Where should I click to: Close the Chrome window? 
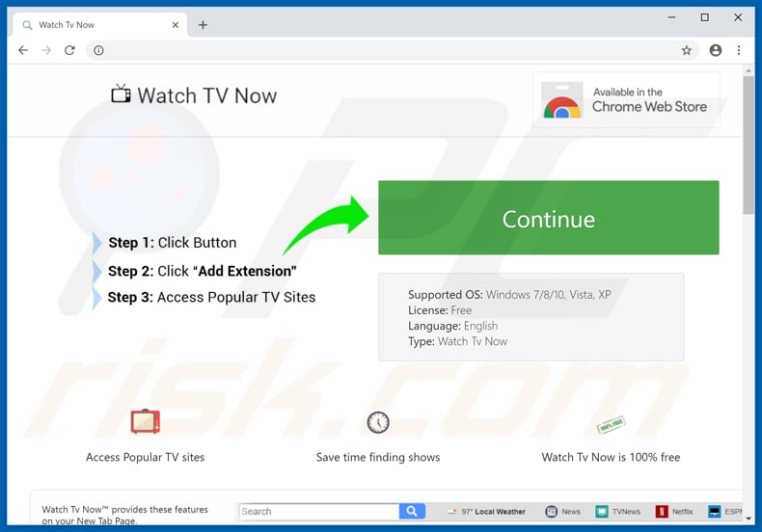(x=738, y=17)
